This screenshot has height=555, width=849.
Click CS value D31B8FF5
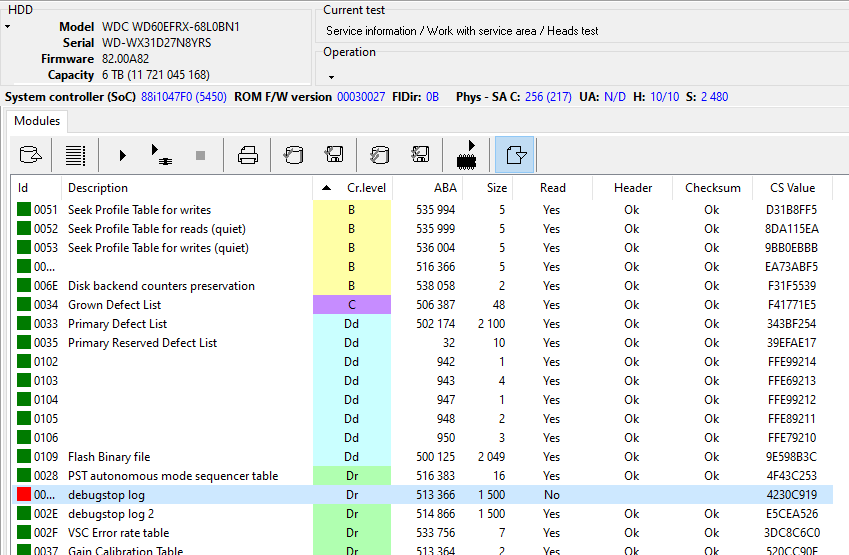(x=792, y=210)
